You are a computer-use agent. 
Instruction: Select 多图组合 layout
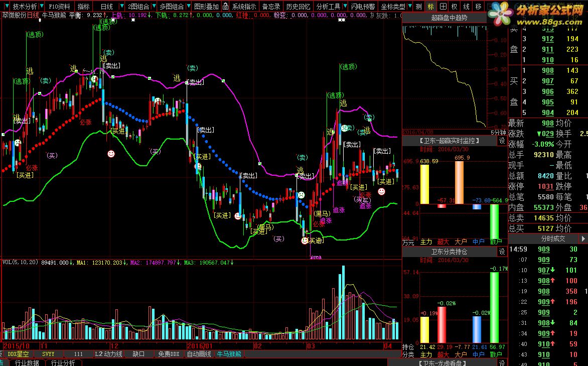click(x=172, y=7)
